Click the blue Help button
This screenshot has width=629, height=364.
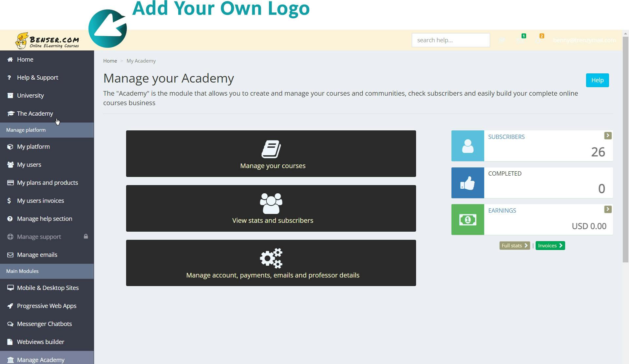click(x=597, y=80)
